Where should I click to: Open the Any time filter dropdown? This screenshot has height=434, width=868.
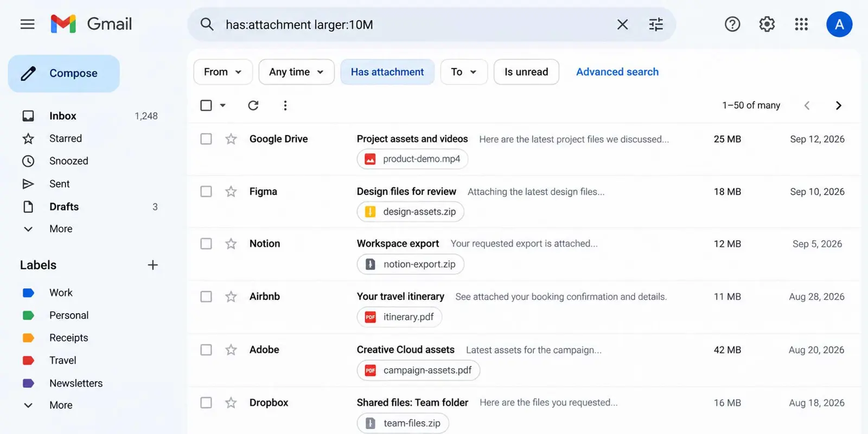[296, 72]
